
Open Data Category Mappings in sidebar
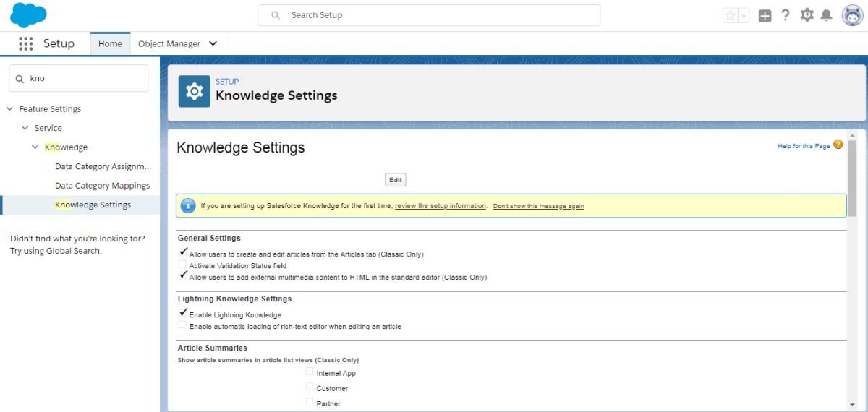click(103, 186)
